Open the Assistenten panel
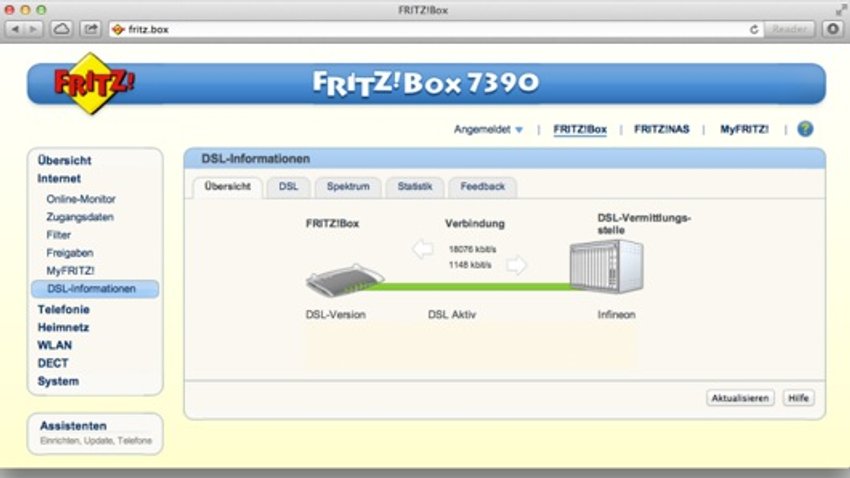The image size is (850, 478). (x=95, y=433)
